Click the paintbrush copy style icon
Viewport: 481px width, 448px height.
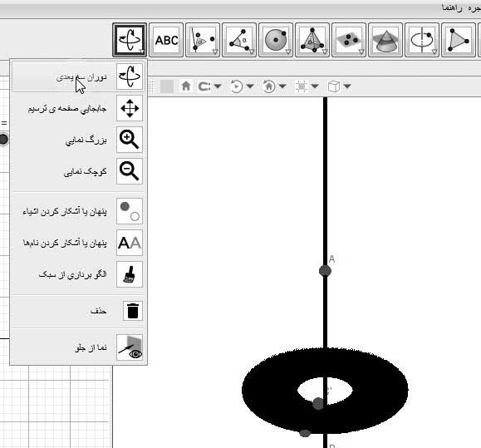pyautogui.click(x=130, y=274)
